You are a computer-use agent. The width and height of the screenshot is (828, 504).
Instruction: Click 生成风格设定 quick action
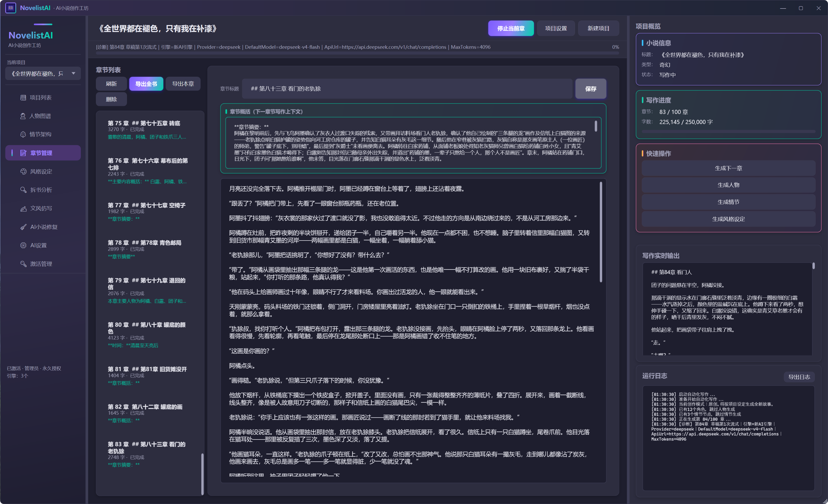tap(729, 219)
